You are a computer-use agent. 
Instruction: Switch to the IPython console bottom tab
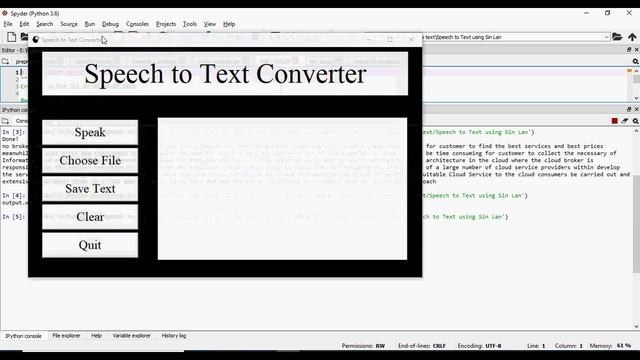pos(23,336)
